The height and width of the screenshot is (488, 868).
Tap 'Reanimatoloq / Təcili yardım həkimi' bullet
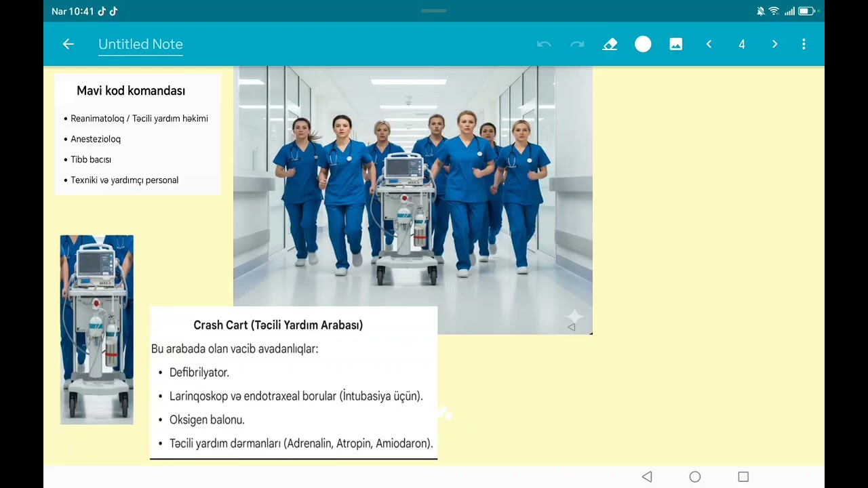click(x=136, y=119)
